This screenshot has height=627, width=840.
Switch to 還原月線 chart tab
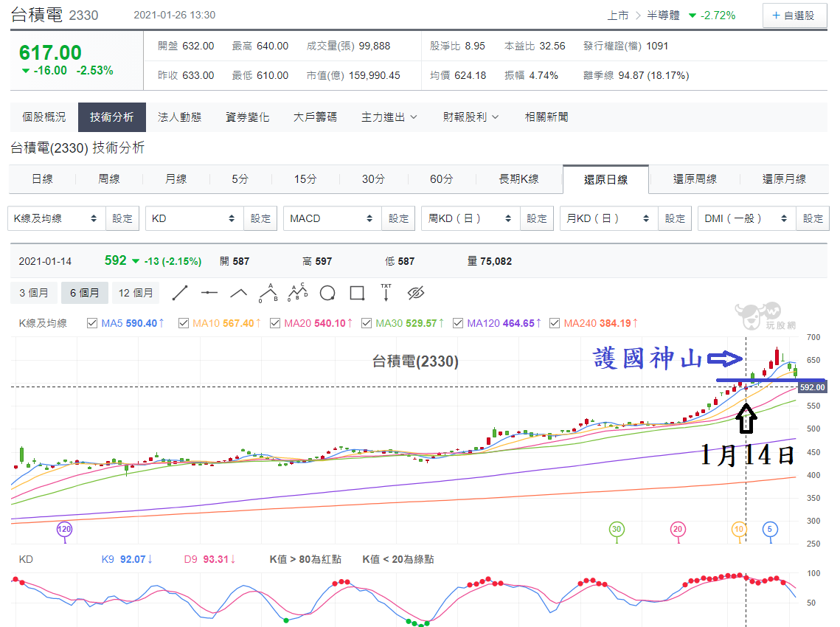784,179
